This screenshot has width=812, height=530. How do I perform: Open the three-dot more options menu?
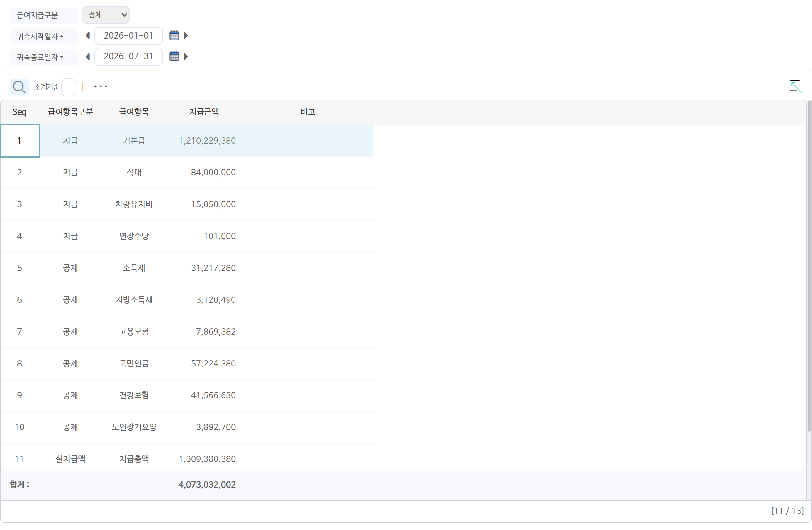tap(101, 87)
